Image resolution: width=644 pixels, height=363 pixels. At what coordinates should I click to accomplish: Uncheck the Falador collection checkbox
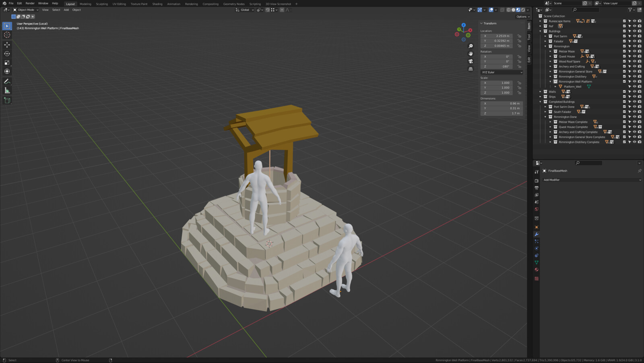click(x=624, y=41)
